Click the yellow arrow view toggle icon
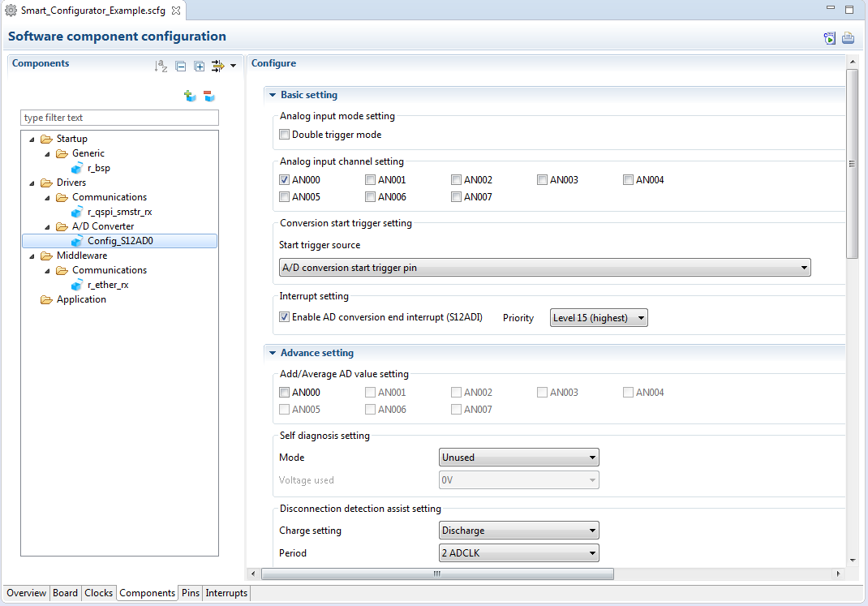Screen dimensions: 868x606 [x=217, y=67]
